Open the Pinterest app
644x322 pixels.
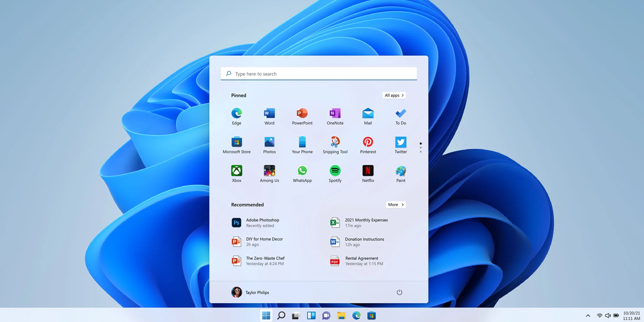point(368,145)
